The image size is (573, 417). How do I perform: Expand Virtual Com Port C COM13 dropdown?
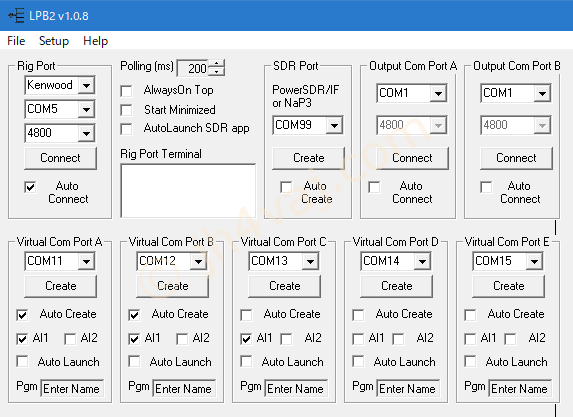310,261
